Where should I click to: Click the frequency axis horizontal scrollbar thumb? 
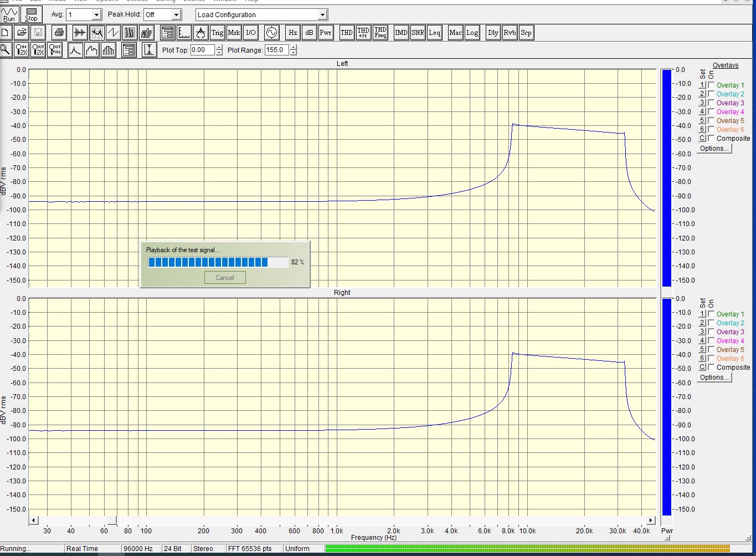(112, 520)
